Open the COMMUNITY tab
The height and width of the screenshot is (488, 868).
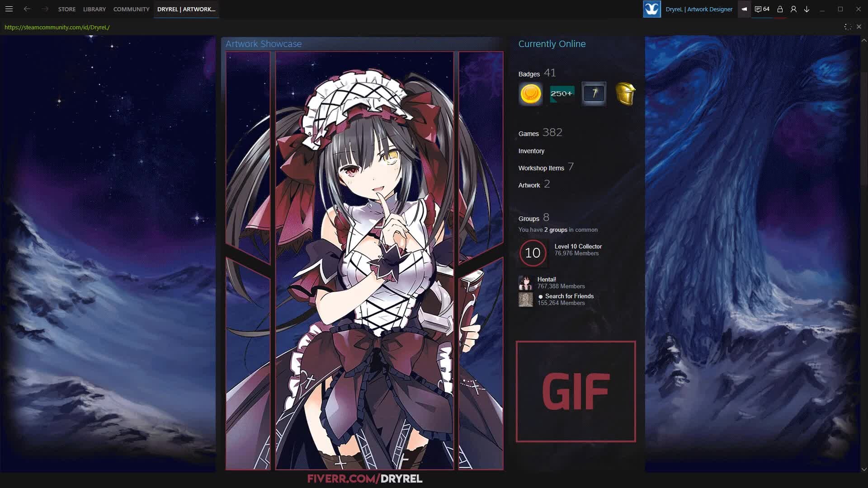131,9
